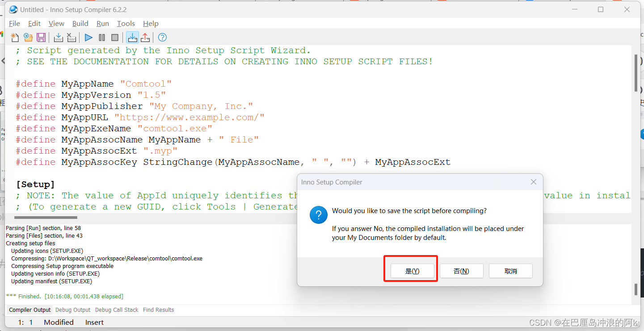Viewport: 644px width, 331px height.
Task: Click the "Insert" status bar entry
Action: [x=94, y=322]
